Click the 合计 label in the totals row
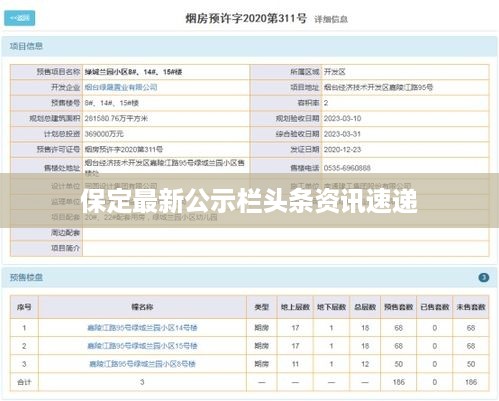This screenshot has width=499, height=401. 24,382
